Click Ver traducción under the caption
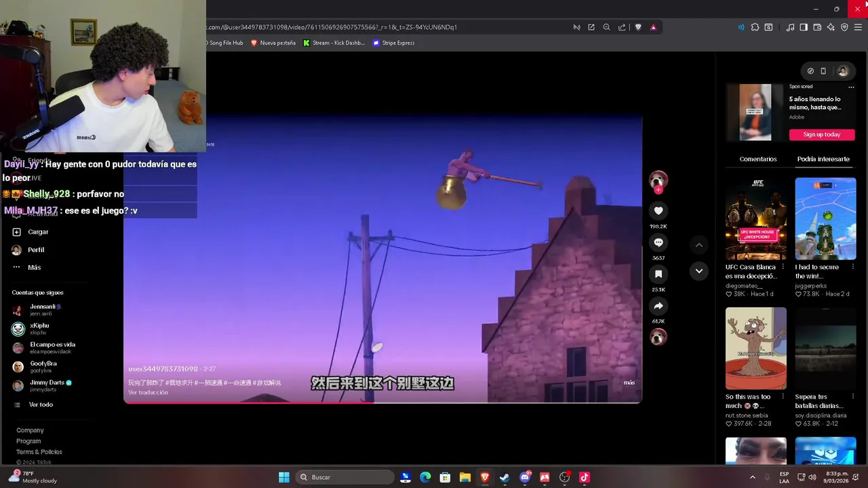This screenshot has height=488, width=868. (x=148, y=392)
